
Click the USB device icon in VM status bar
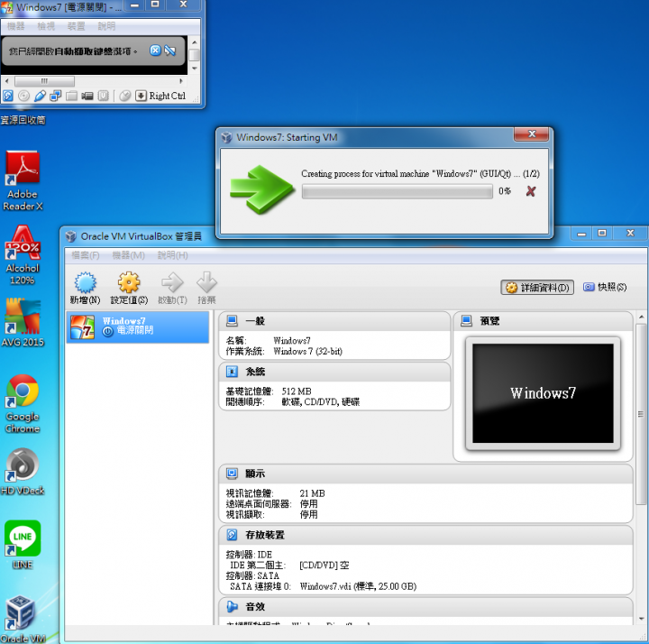40,97
